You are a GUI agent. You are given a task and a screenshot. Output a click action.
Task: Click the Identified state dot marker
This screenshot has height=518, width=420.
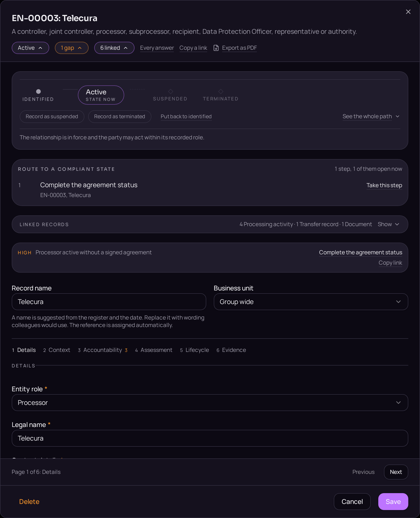tap(38, 91)
